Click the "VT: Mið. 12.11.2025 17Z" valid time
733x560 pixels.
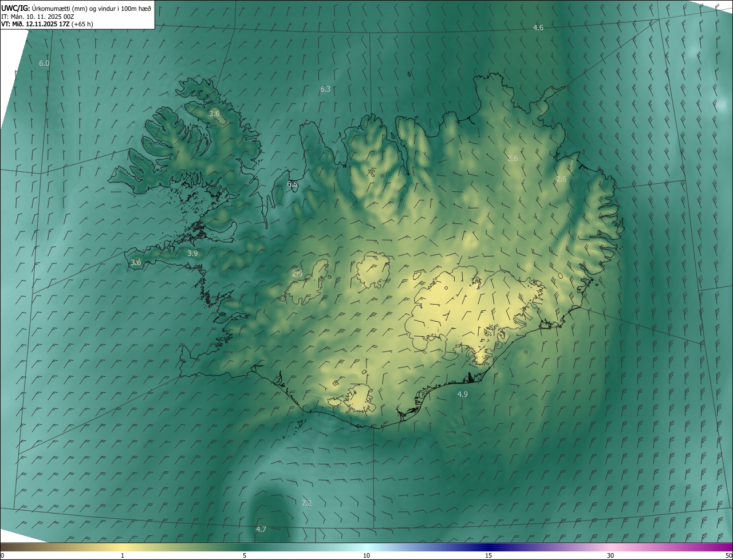pyautogui.click(x=36, y=25)
